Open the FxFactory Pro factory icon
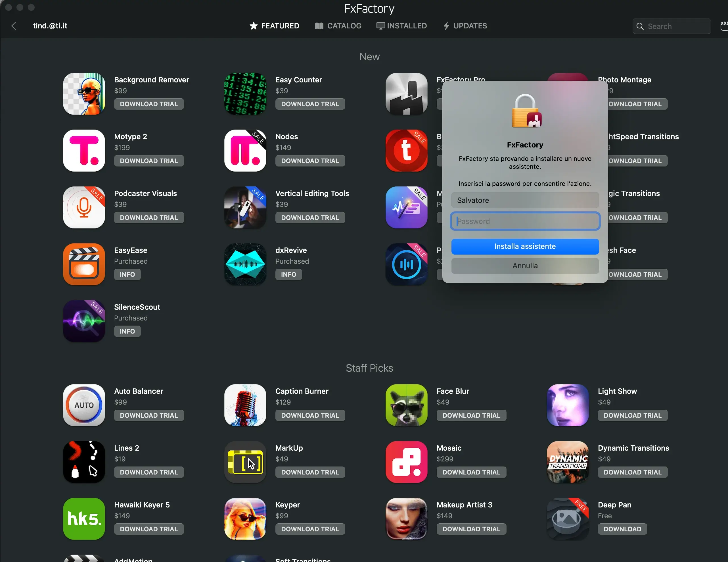 407,94
